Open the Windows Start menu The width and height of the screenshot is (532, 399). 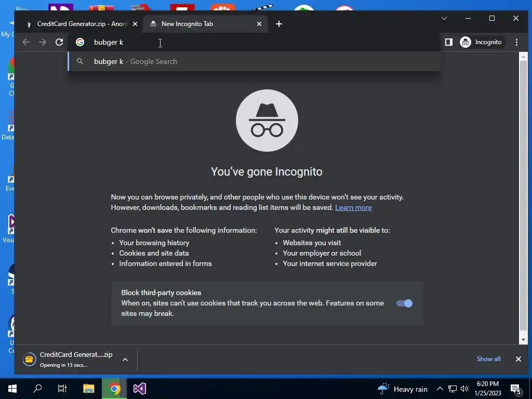point(12,389)
